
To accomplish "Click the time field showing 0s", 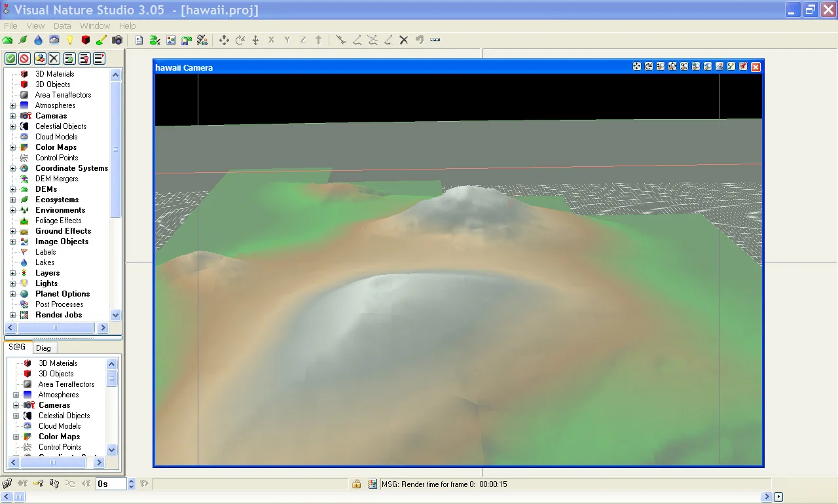I will pyautogui.click(x=111, y=484).
